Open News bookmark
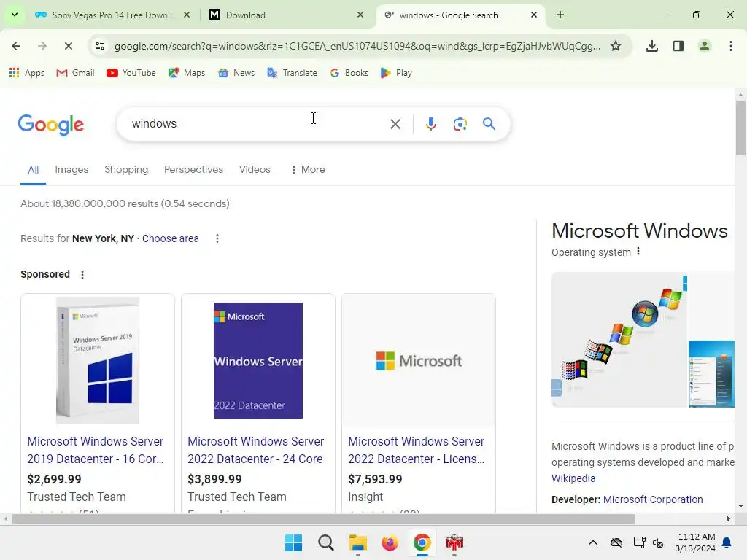 click(236, 73)
